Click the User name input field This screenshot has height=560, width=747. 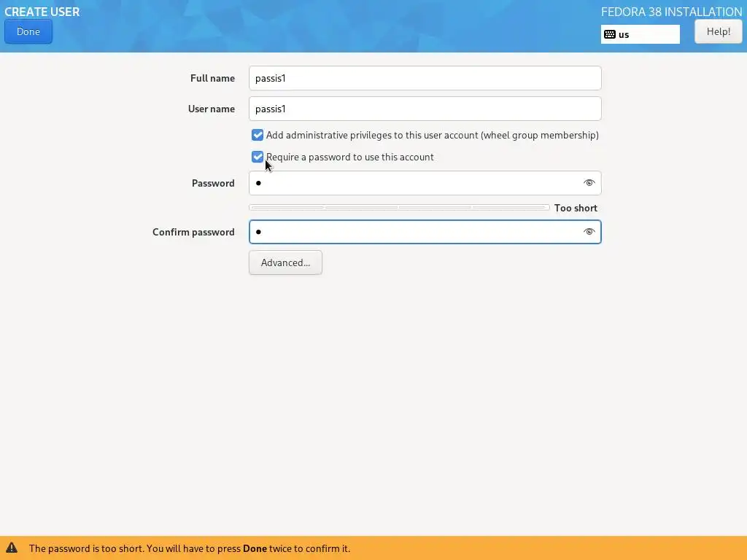pyautogui.click(x=425, y=109)
